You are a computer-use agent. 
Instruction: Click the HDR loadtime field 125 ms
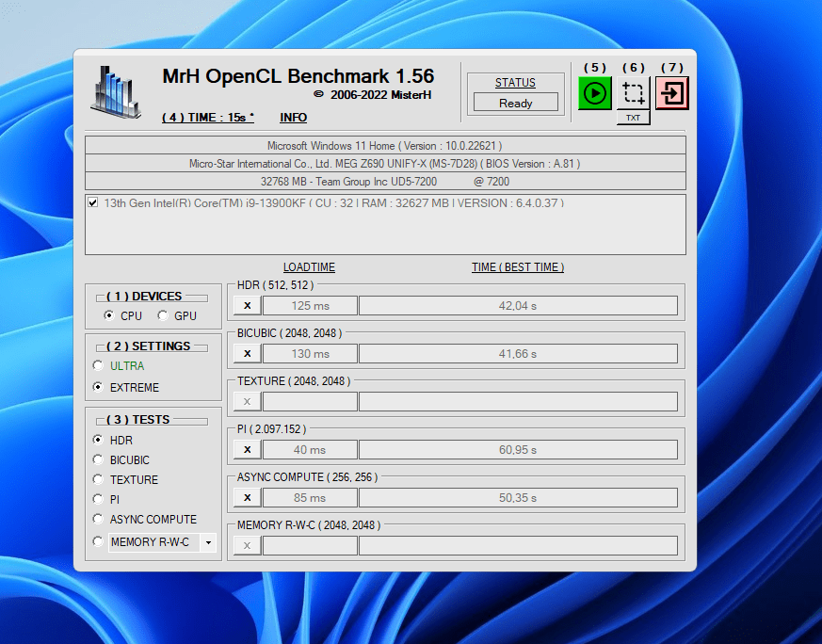311,305
